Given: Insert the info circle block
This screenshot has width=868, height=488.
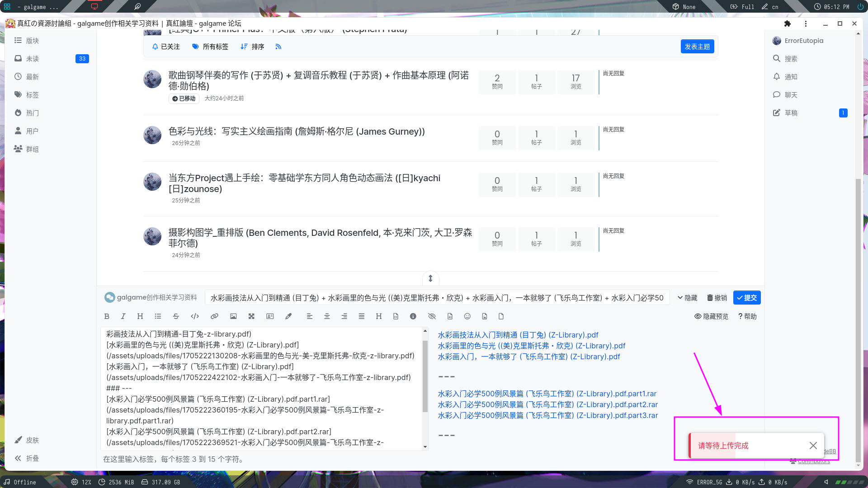Looking at the screenshot, I should point(413,316).
